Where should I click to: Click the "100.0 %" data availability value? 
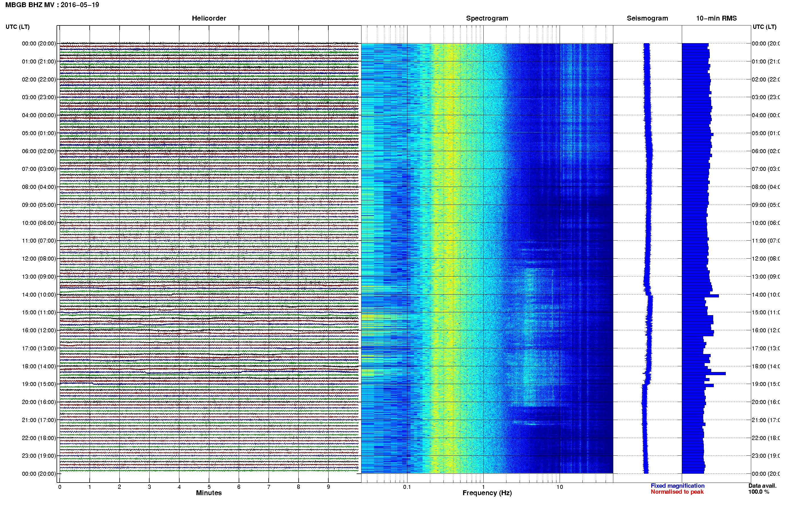759,492
